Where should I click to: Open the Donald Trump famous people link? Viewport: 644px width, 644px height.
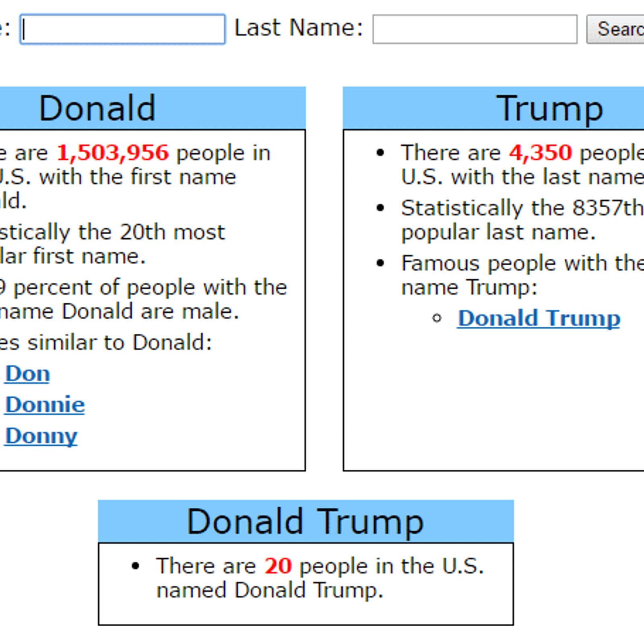click(x=539, y=319)
